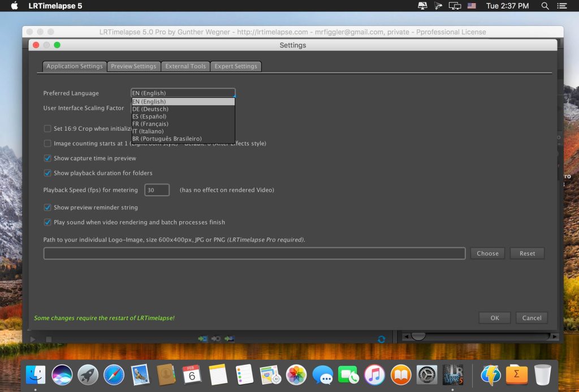
Task: Toggle Play sound when rendering finishes checkbox
Action: pyautogui.click(x=47, y=222)
